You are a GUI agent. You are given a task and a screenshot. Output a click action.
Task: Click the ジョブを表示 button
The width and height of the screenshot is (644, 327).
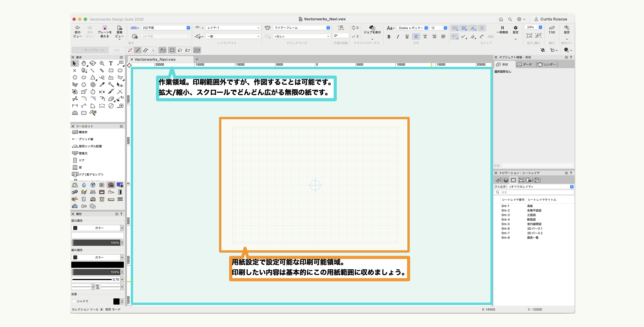coord(372,30)
